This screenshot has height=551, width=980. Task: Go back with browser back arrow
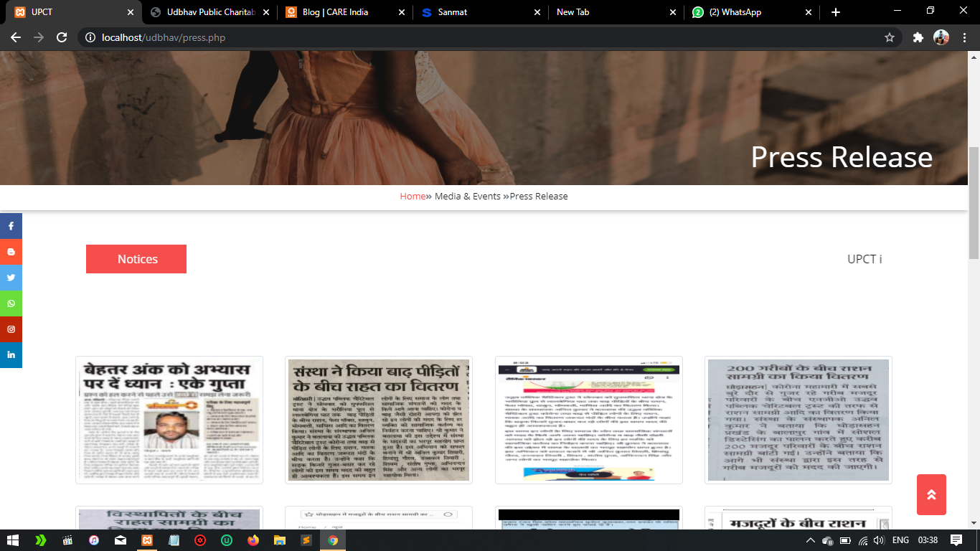[16, 37]
